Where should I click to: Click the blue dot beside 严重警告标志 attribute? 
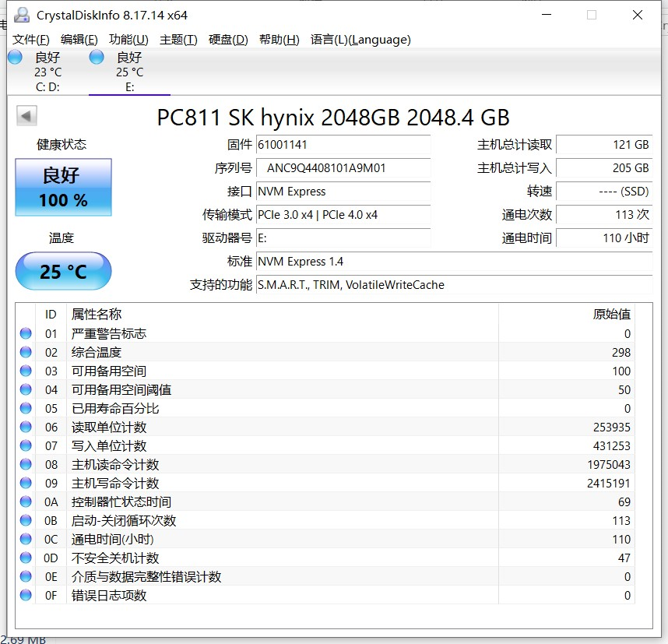point(26,333)
